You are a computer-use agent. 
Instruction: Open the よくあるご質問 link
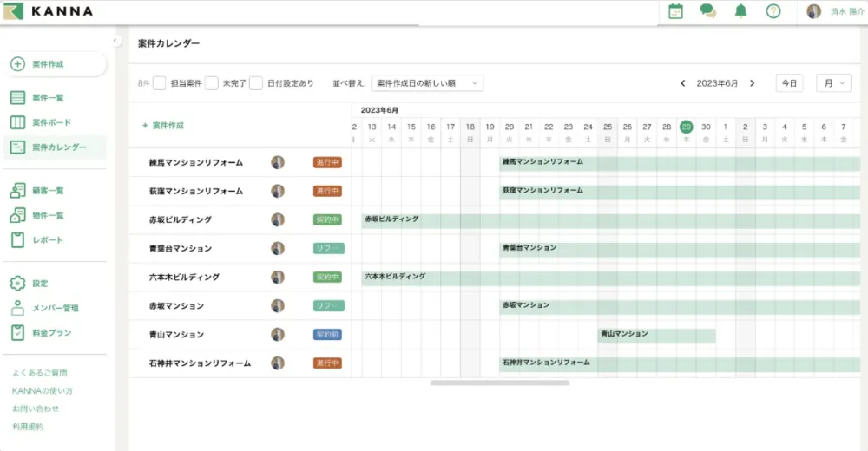(39, 372)
